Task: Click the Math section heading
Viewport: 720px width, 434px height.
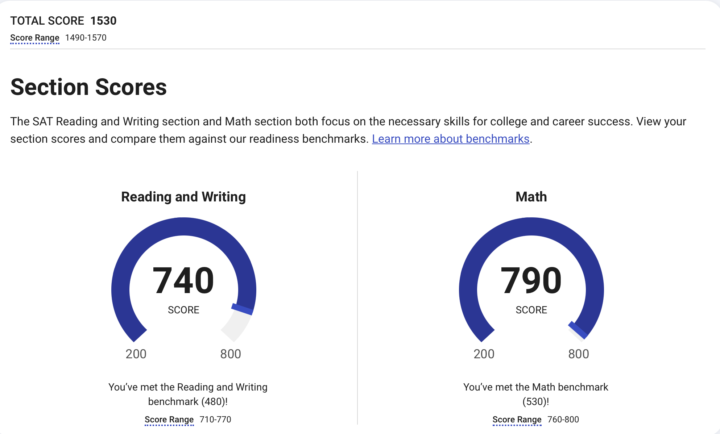Action: click(x=531, y=197)
